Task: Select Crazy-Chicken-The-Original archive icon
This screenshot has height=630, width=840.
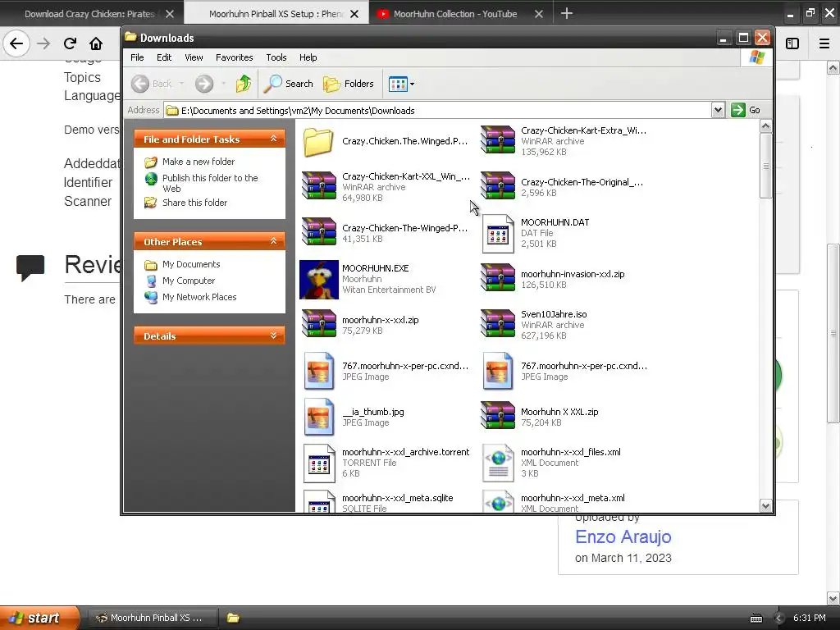Action: coord(498,186)
